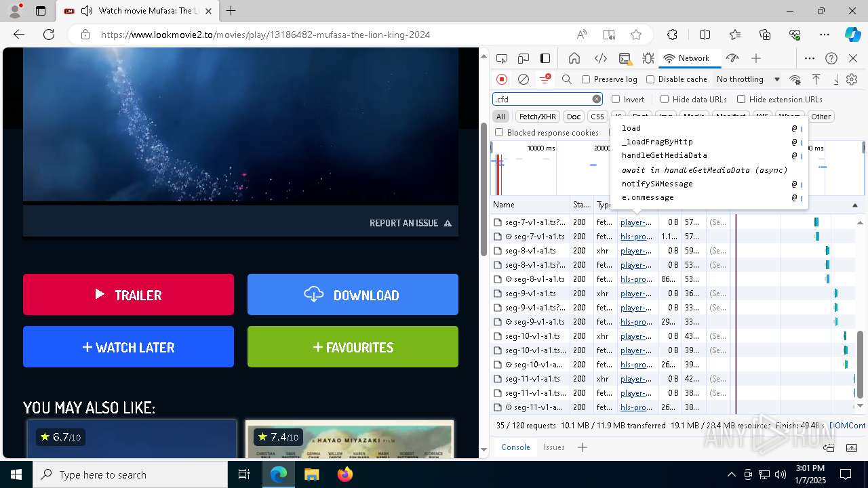Check the Invert filter option
The height and width of the screenshot is (488, 868).
pos(616,99)
